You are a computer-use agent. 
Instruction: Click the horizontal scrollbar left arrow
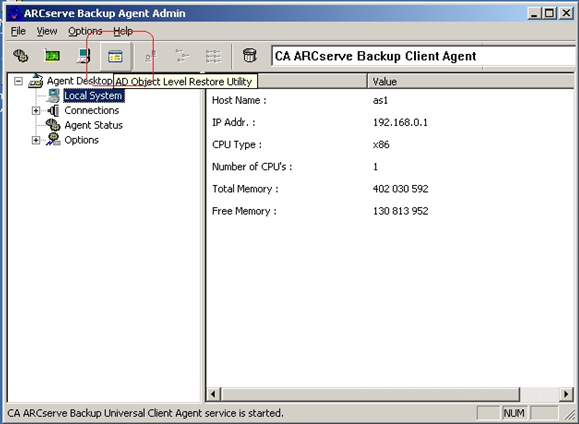tap(213, 394)
